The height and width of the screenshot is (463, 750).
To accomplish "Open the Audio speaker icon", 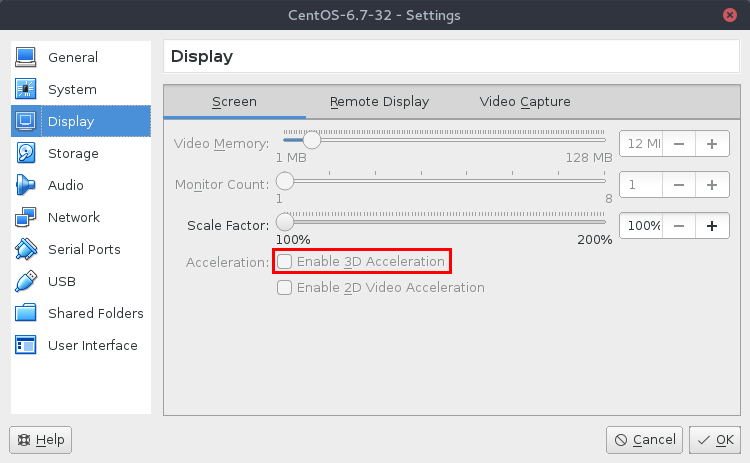I will [x=25, y=185].
